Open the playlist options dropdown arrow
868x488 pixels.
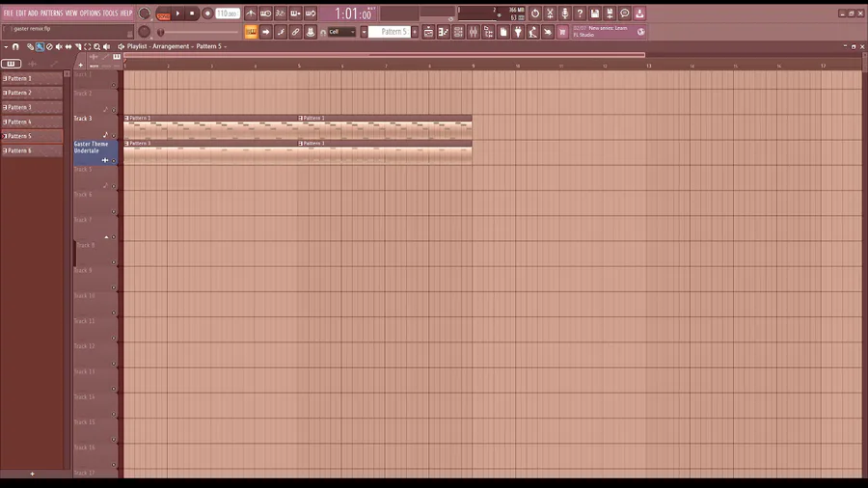(x=6, y=47)
